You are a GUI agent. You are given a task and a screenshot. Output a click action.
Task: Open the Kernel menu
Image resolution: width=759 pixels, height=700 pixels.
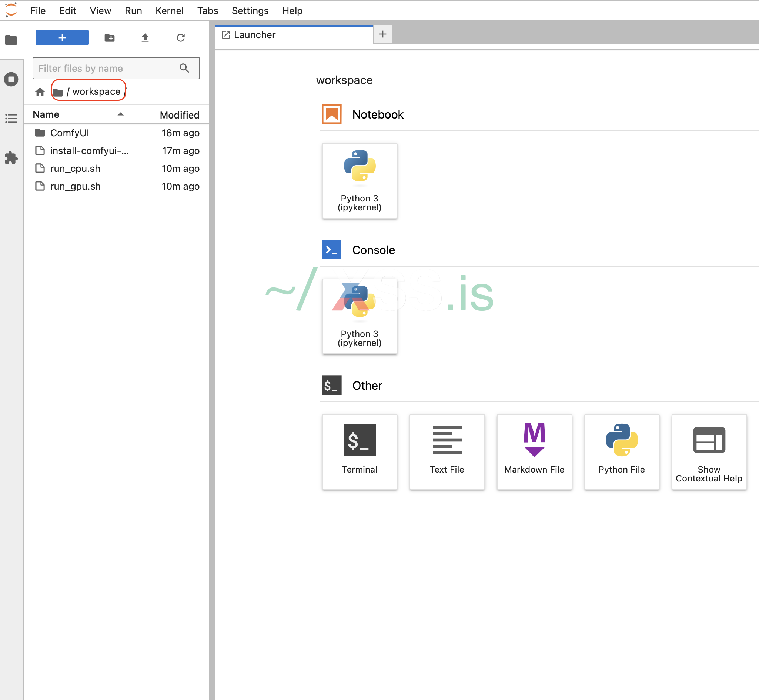169,11
